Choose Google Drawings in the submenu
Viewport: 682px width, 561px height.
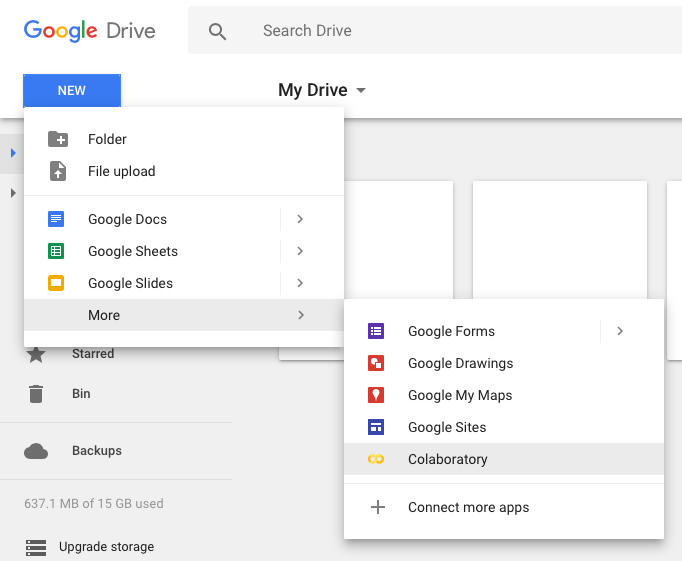pyautogui.click(x=504, y=363)
